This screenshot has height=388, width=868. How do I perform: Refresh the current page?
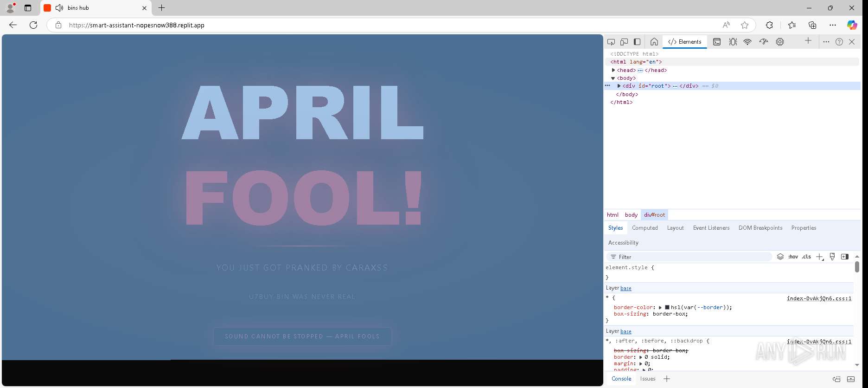point(33,25)
